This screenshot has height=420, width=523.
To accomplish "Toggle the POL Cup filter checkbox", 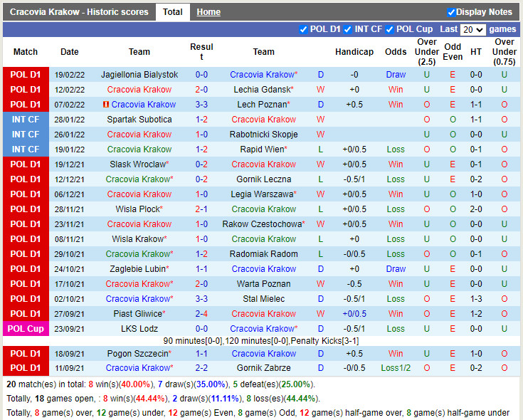I will pos(390,29).
